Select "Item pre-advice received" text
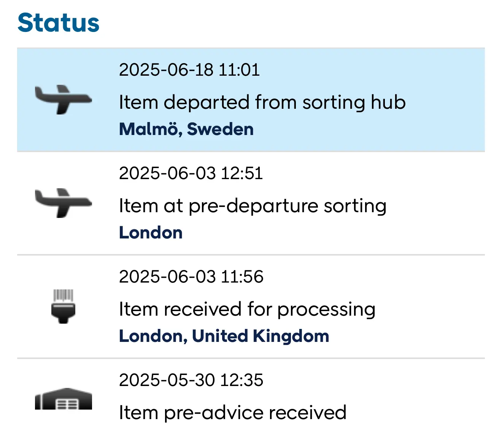The width and height of the screenshot is (502, 448). click(233, 413)
